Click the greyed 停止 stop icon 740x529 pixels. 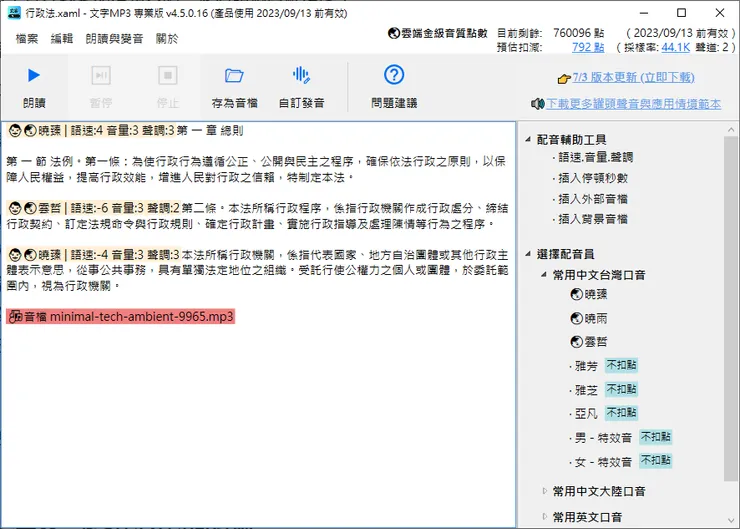point(168,76)
